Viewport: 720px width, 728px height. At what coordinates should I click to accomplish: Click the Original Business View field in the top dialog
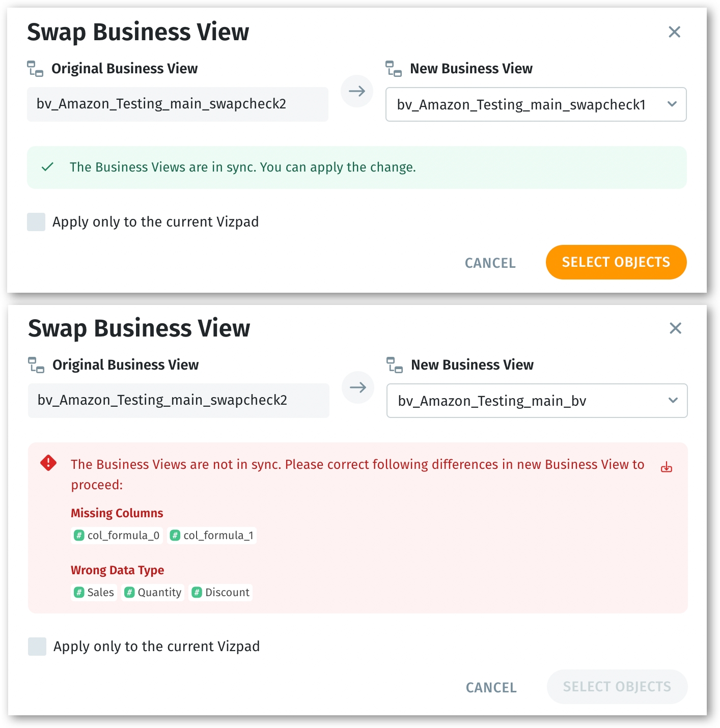177,104
